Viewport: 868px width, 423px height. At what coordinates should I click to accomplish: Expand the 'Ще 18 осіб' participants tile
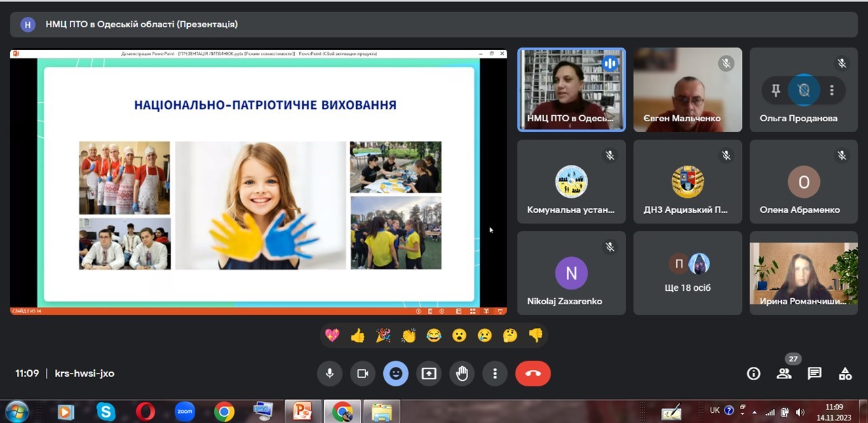click(688, 273)
